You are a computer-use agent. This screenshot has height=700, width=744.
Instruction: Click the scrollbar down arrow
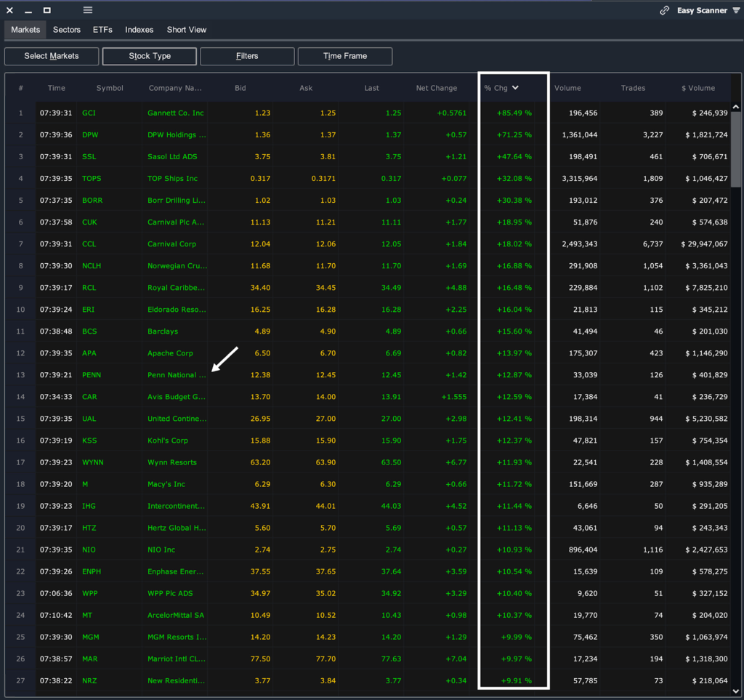coord(735,691)
